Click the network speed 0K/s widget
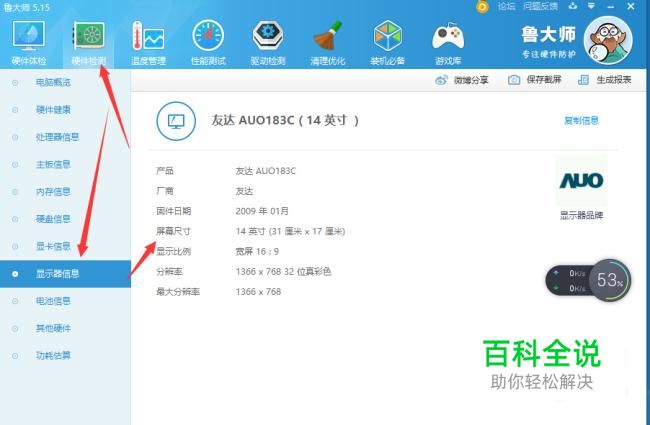Image resolution: width=650 pixels, height=425 pixels. tap(568, 280)
